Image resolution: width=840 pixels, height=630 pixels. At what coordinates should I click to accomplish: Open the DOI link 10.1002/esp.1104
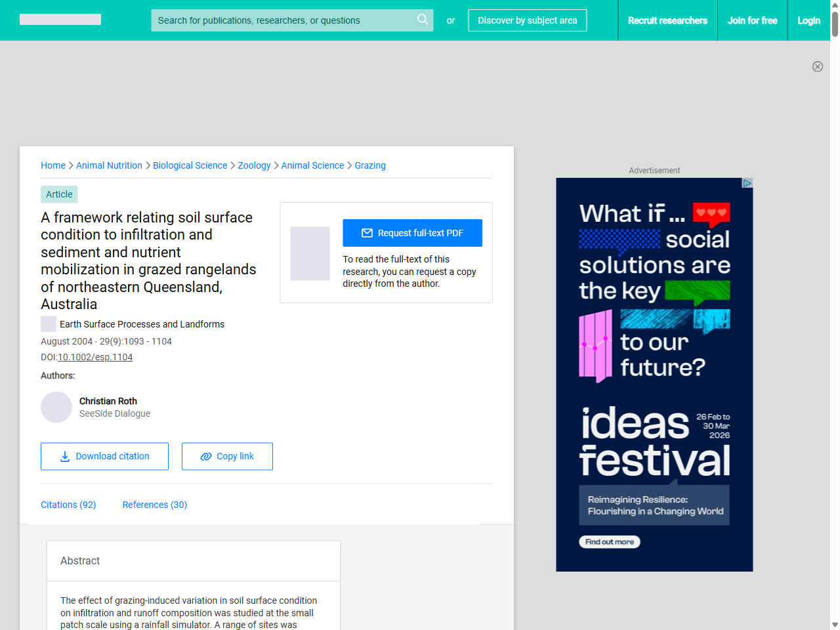click(95, 357)
